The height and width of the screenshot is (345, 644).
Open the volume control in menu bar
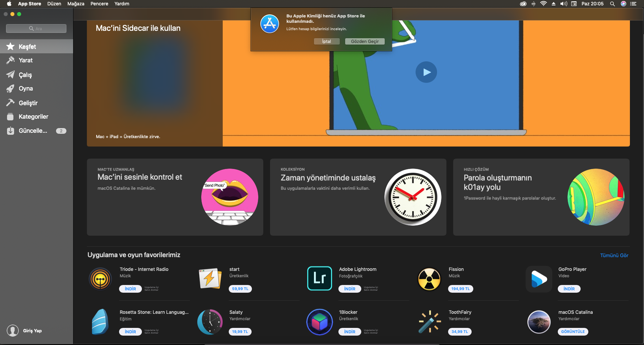click(x=564, y=4)
